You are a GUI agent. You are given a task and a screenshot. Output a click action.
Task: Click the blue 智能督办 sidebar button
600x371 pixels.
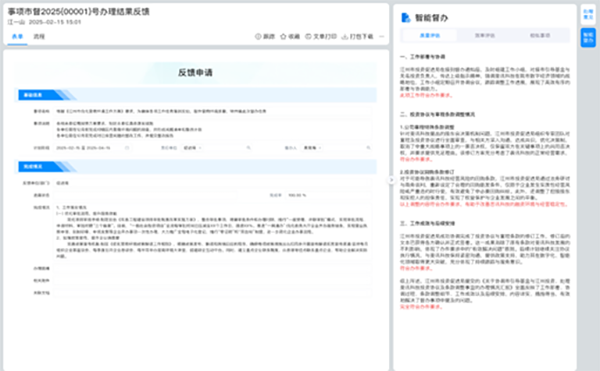(x=588, y=37)
